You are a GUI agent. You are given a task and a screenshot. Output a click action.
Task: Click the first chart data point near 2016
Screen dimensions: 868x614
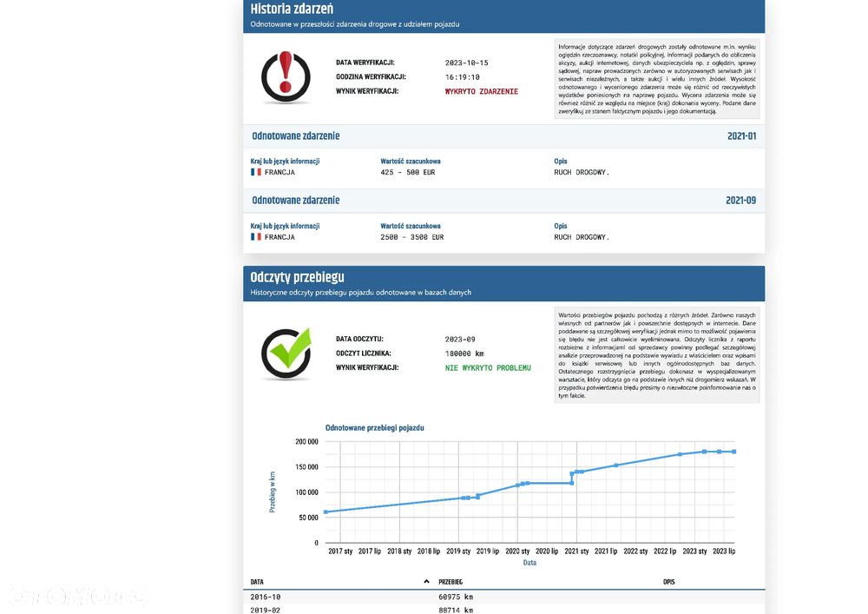coord(326,512)
